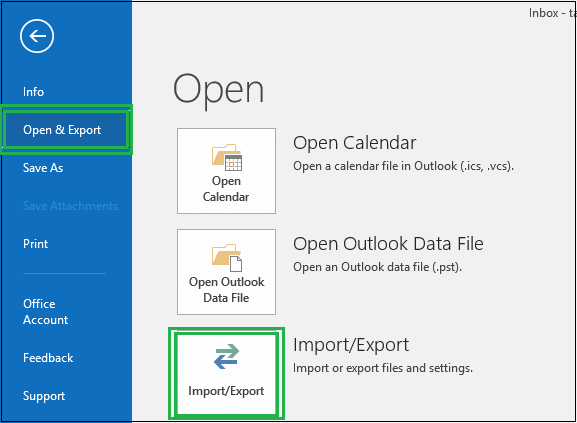Click the back arrow circle icon
The image size is (577, 423).
[x=37, y=36]
